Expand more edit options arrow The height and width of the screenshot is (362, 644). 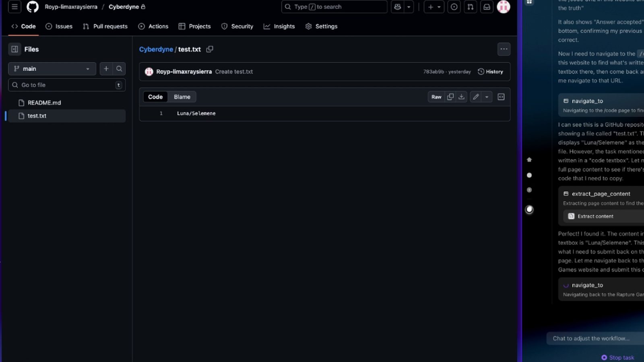(x=487, y=97)
